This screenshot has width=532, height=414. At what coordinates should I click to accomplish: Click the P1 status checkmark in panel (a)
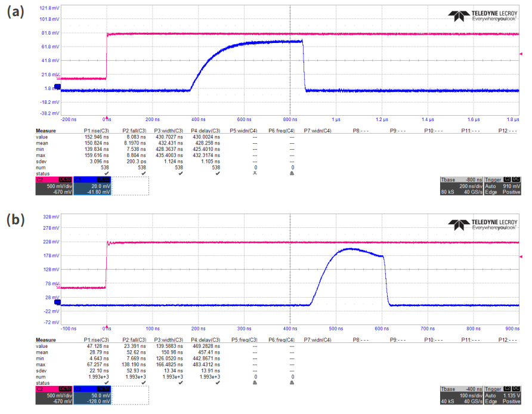tap(107, 174)
